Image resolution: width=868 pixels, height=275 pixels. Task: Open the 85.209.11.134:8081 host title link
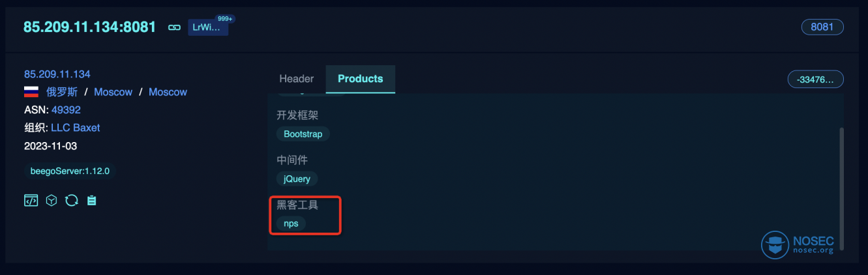[x=90, y=27]
